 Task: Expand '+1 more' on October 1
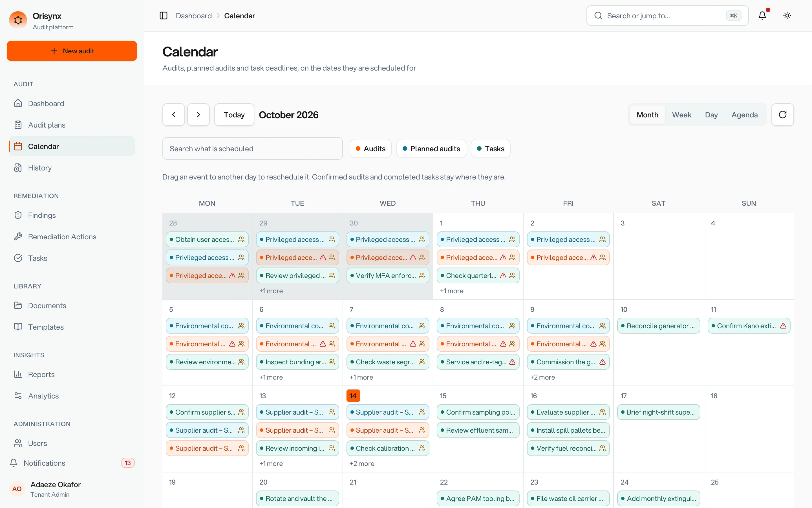coord(452,291)
